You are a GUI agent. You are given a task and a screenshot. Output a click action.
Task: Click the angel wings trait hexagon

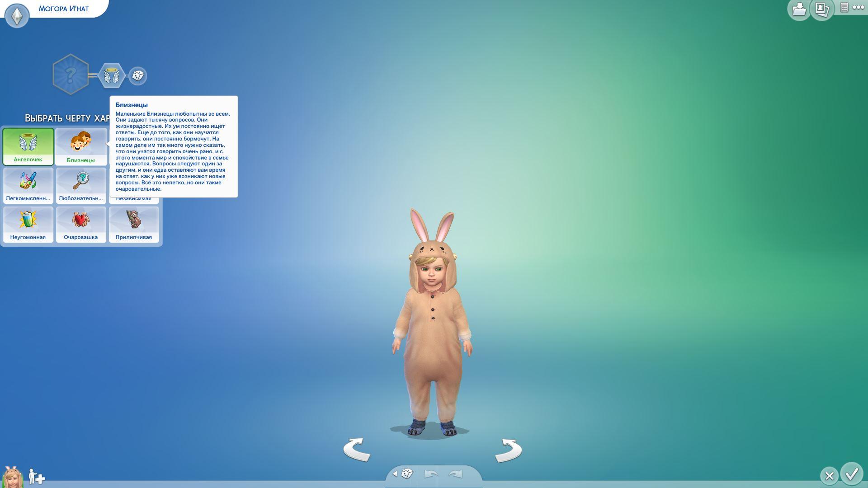(x=111, y=75)
